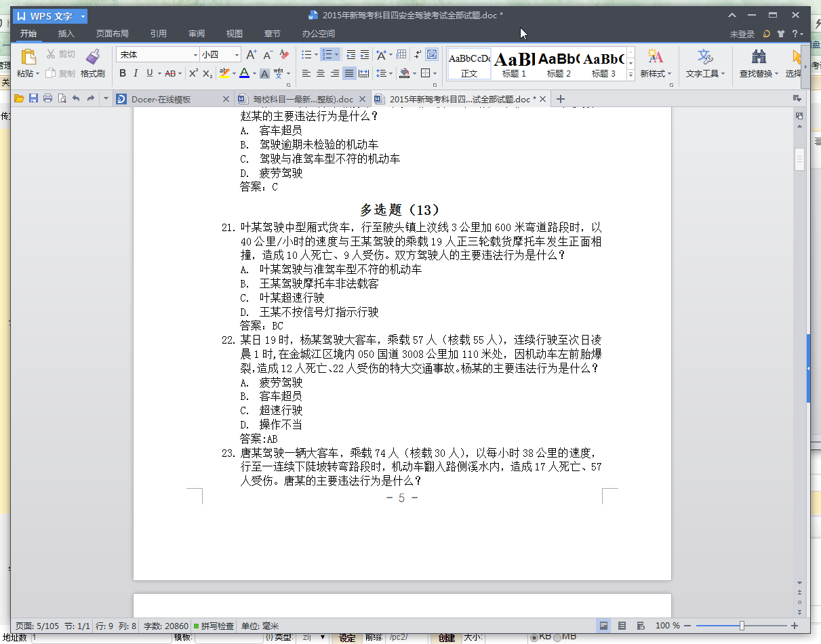The height and width of the screenshot is (644, 821).
Task: Open the 视图 (View) ribbon tab
Action: click(235, 33)
